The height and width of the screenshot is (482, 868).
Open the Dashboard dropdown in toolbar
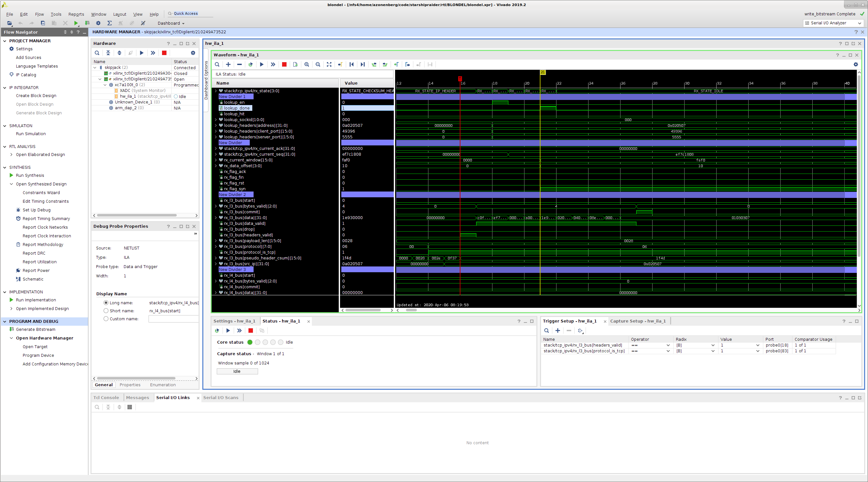[171, 23]
